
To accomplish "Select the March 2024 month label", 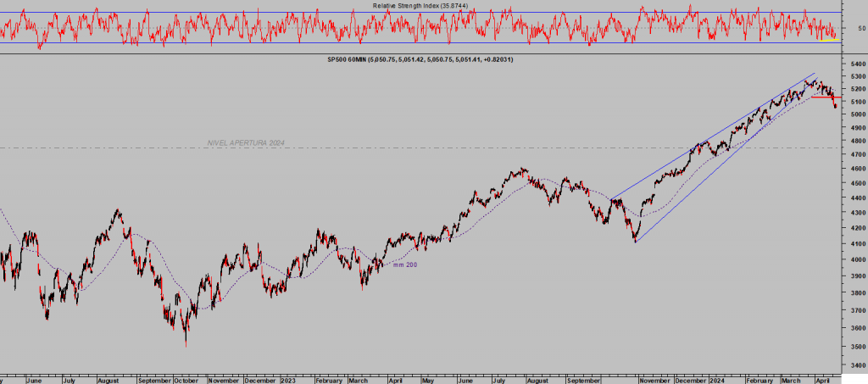I will pyautogui.click(x=790, y=381).
